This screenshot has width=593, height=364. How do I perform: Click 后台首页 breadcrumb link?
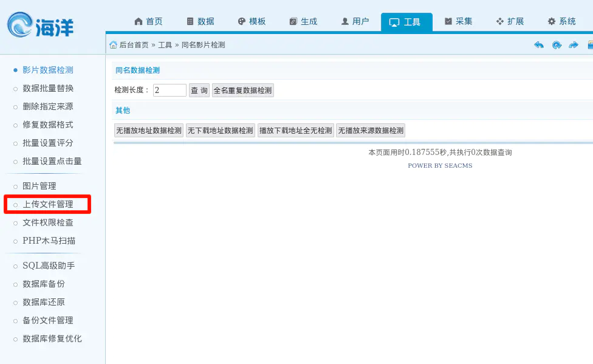coord(134,45)
